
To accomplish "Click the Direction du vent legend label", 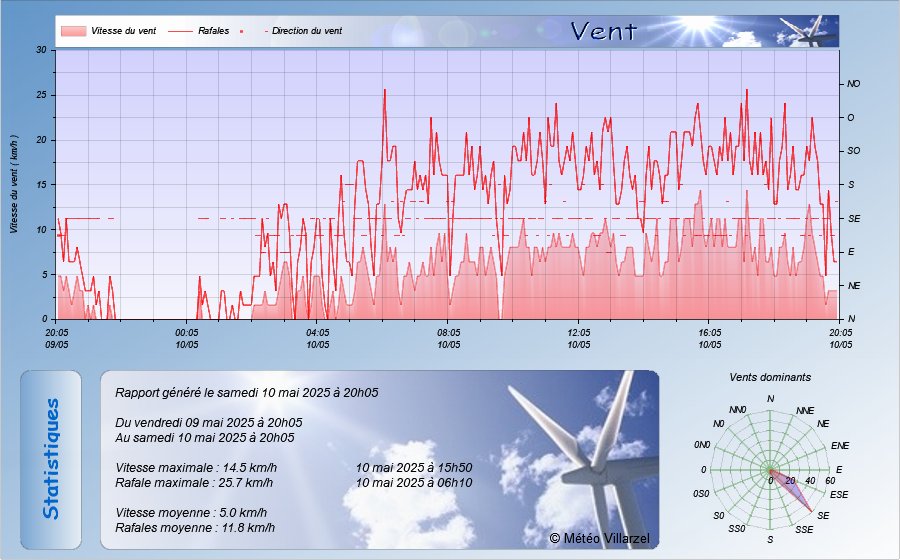I will point(307,31).
